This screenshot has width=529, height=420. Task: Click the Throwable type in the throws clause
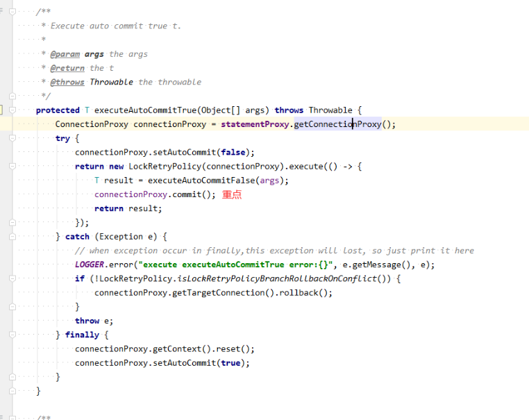tap(330, 110)
